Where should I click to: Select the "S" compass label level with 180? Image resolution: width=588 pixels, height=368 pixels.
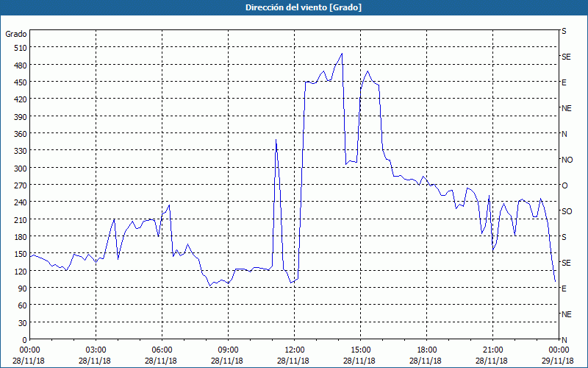[564, 237]
